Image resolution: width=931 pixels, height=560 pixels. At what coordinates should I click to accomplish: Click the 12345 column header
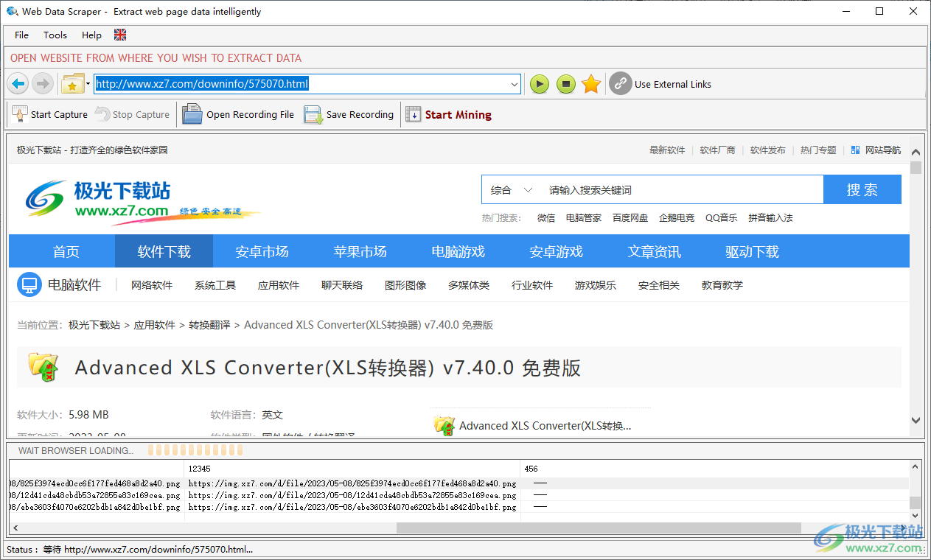(x=352, y=469)
